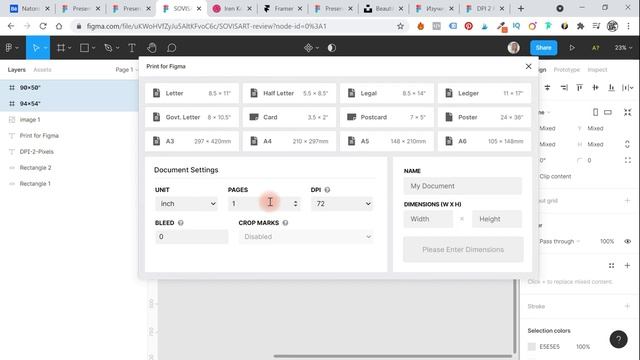This screenshot has width=640, height=360.
Task: Choose the Poster paper preset
Action: [484, 117]
